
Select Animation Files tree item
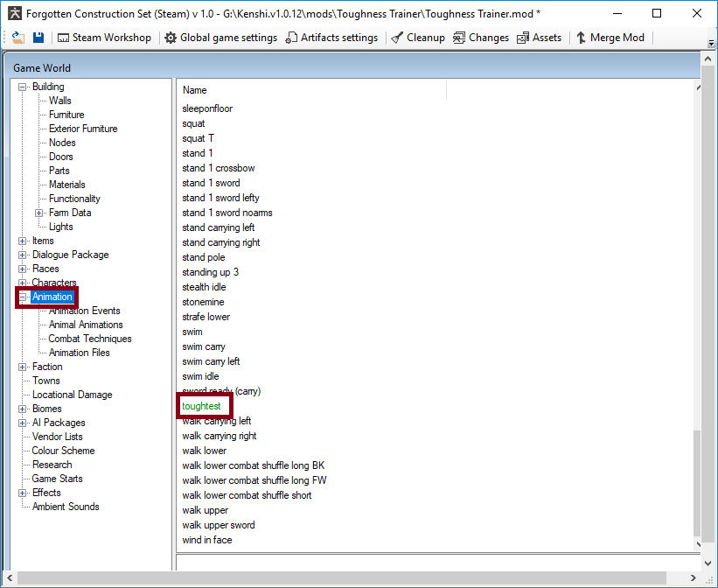coord(80,353)
